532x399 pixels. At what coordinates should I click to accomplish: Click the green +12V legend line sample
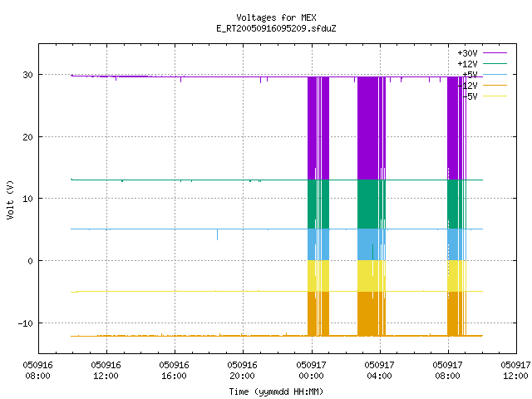[x=495, y=63]
